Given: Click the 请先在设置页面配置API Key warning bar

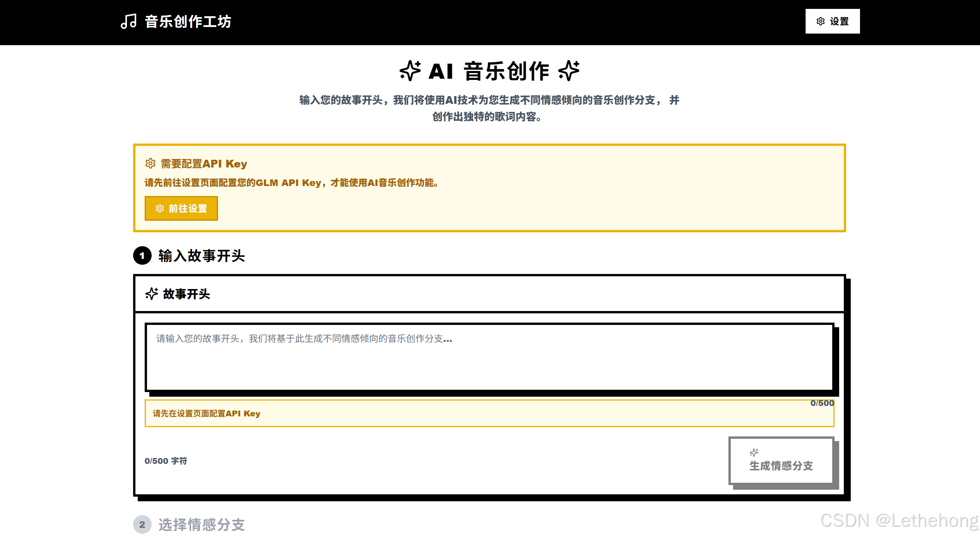Looking at the screenshot, I should coord(489,413).
